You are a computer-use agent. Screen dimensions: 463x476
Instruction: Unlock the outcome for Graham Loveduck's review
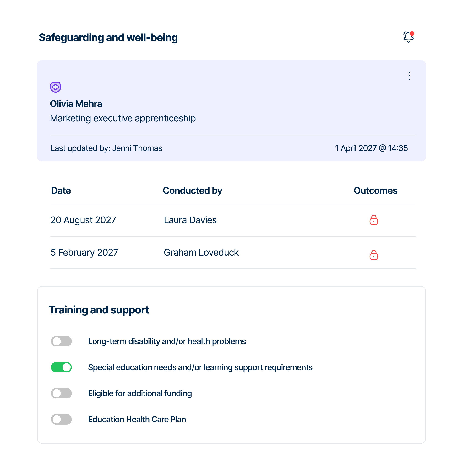(373, 255)
